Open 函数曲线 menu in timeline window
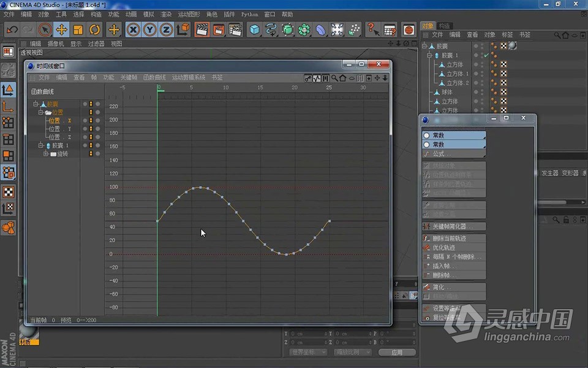This screenshot has width=588, height=368. click(154, 77)
